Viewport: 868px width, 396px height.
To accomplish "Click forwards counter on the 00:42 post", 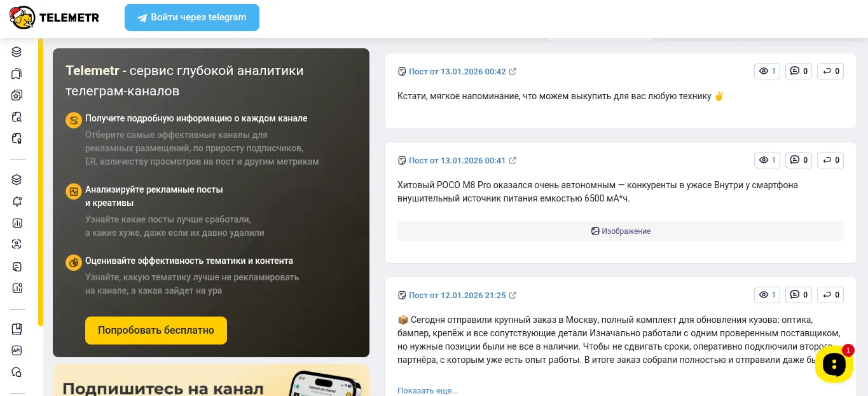I will click(830, 71).
